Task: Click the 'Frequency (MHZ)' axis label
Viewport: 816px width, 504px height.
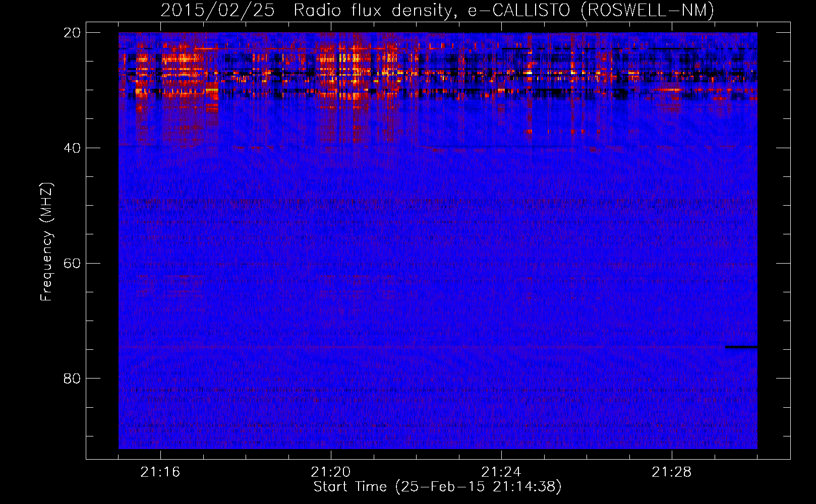Action: (x=46, y=242)
